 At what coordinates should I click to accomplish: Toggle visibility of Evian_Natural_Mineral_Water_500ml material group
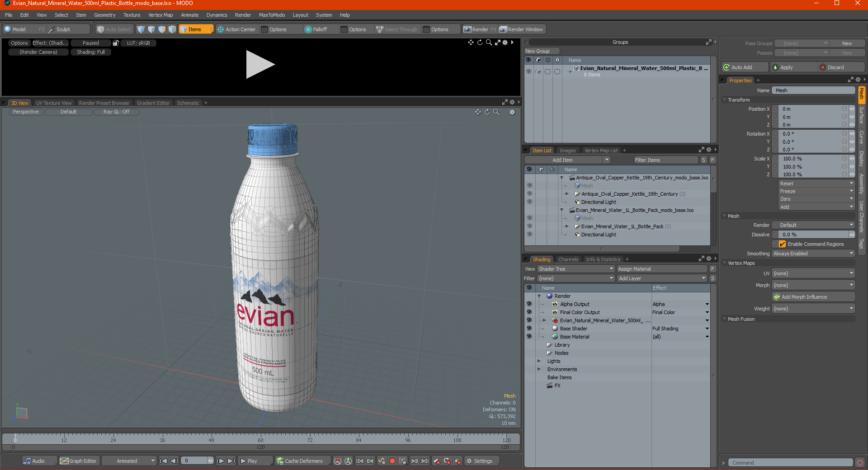tap(529, 320)
